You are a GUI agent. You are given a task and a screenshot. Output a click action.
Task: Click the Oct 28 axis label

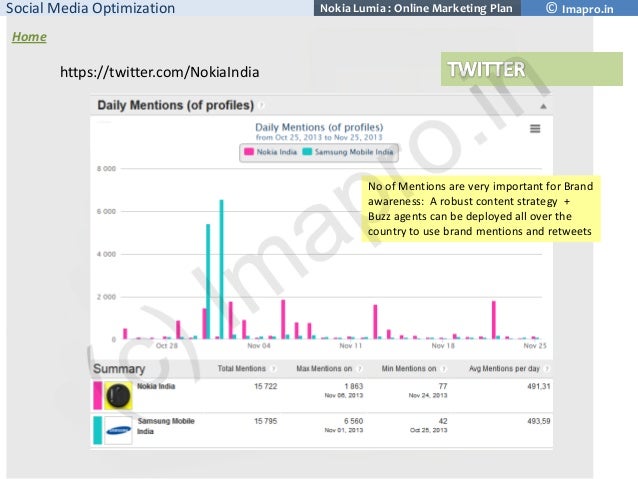pyautogui.click(x=167, y=346)
